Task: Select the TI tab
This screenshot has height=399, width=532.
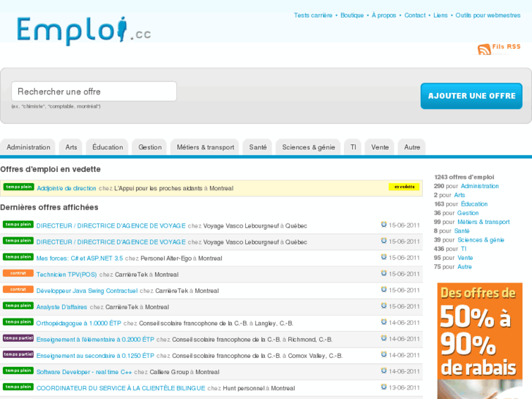Action: click(x=353, y=147)
